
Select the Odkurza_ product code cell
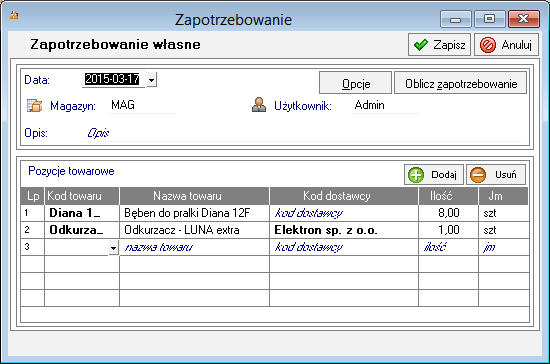click(82, 230)
